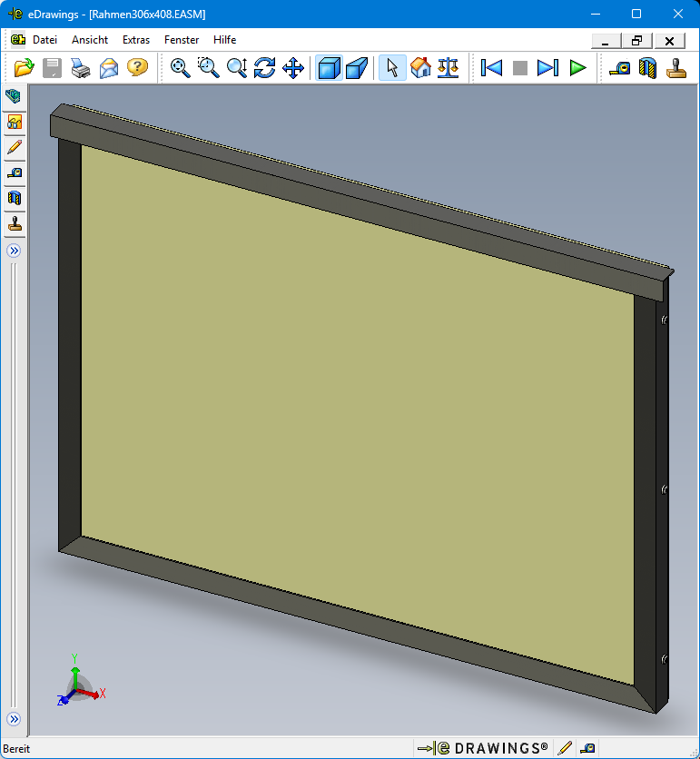Select the Rotate view tool
Image resolution: width=700 pixels, height=759 pixels.
pyautogui.click(x=264, y=68)
